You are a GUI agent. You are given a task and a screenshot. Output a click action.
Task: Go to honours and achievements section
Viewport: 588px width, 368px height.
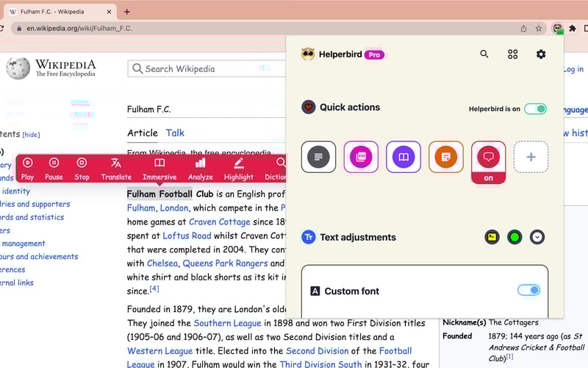coord(39,256)
